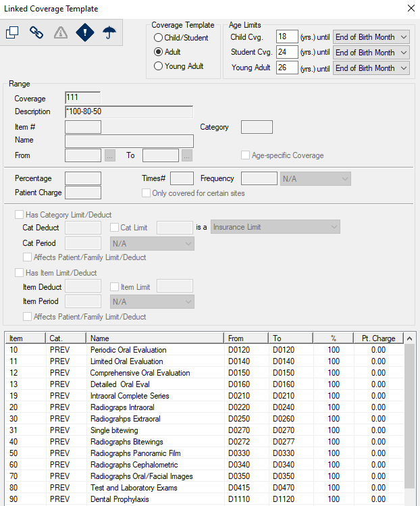Click the gray warning triangle icon
Screen dimensions: 420x506
61,33
